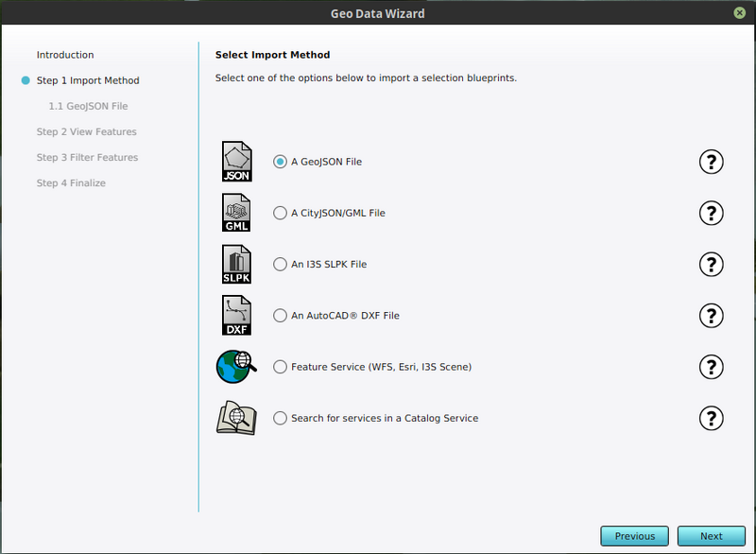The height and width of the screenshot is (554, 756).
Task: Open help for the GeoJSON File option
Action: point(712,162)
